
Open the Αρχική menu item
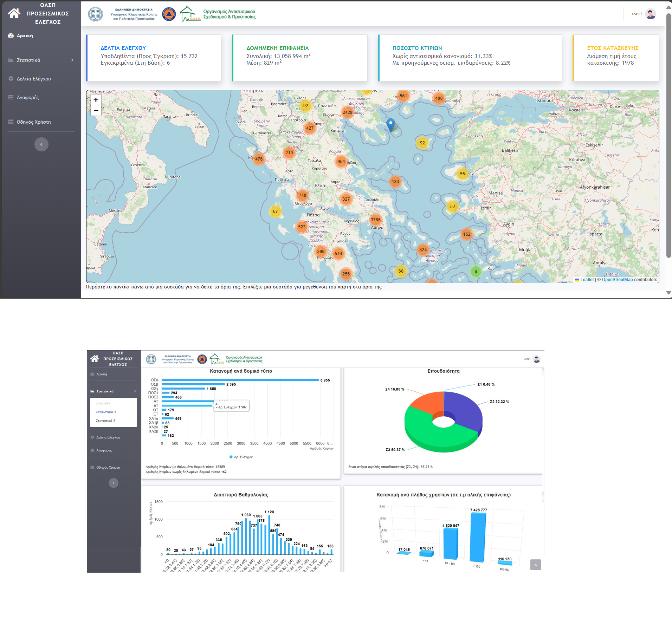click(25, 35)
